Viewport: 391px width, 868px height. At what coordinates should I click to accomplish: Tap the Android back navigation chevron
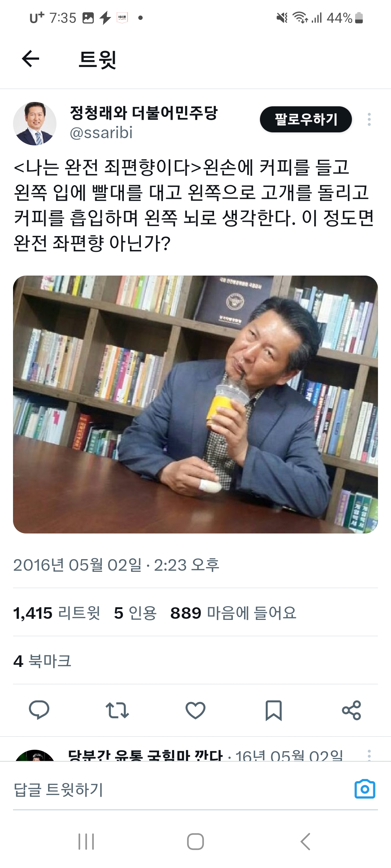pos(306,842)
